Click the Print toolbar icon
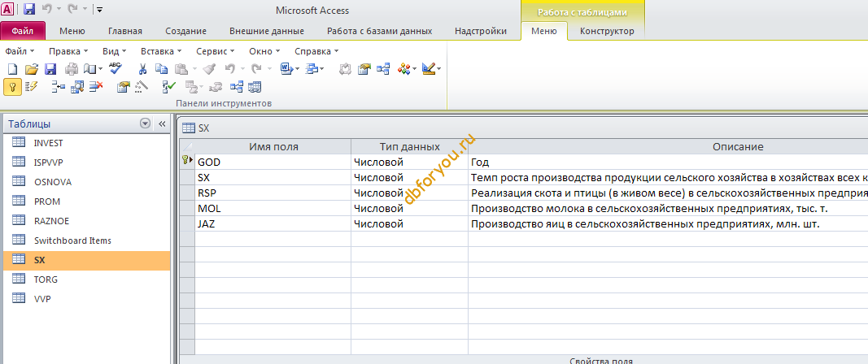 (72, 69)
